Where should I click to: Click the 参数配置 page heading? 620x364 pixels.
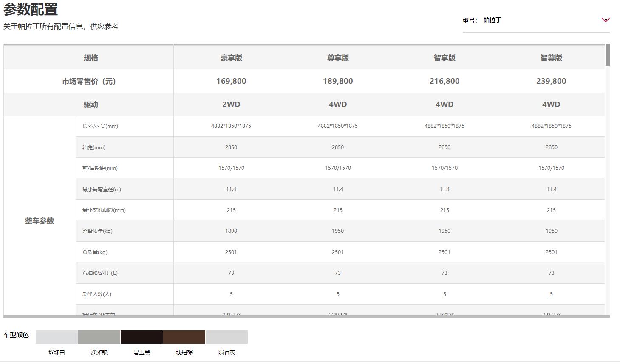tap(31, 9)
